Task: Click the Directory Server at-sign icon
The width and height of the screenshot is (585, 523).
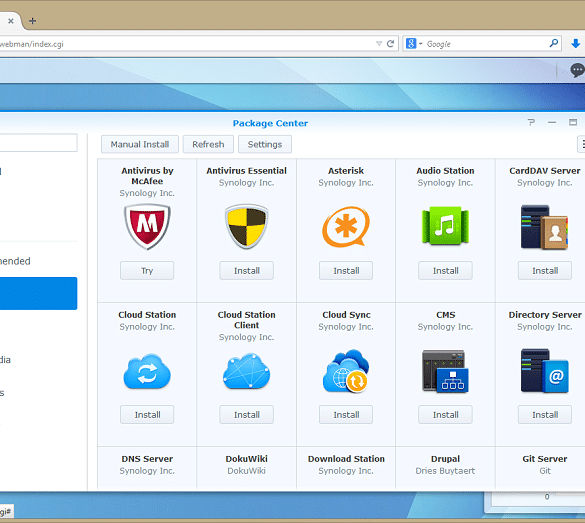Action: click(x=544, y=371)
